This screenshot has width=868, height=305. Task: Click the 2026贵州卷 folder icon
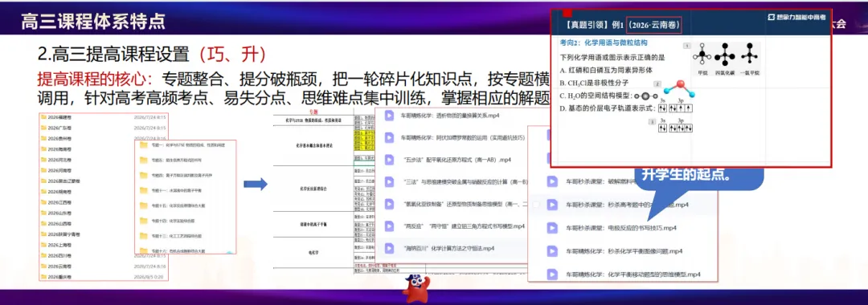(x=43, y=139)
